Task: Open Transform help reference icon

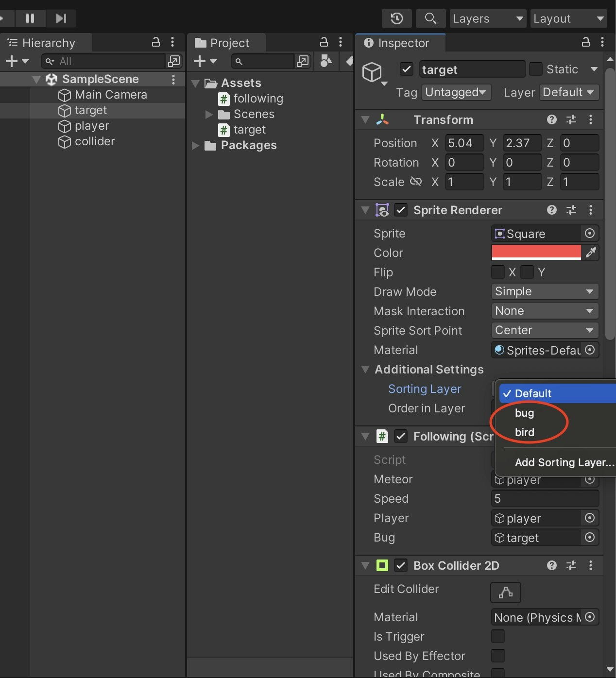Action: click(551, 119)
